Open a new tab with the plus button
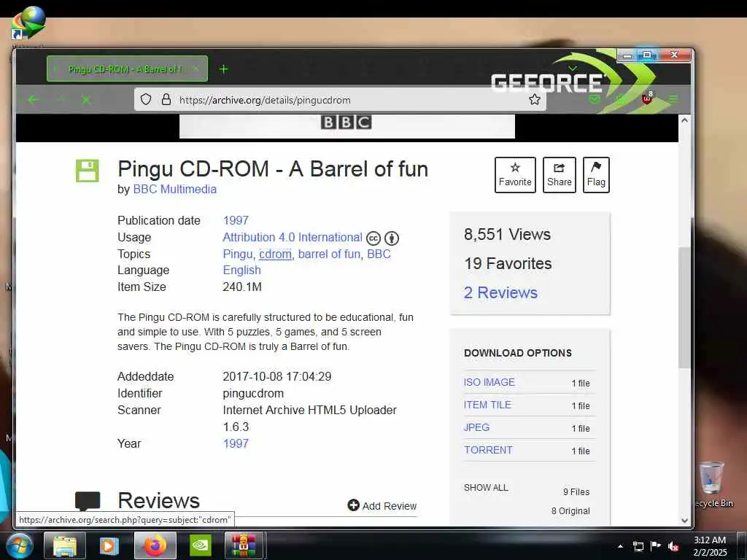This screenshot has width=747, height=560. click(x=223, y=69)
